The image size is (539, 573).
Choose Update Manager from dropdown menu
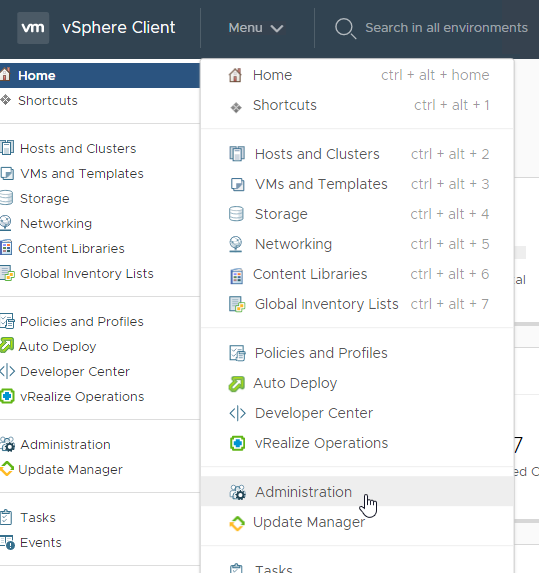(x=357, y=522)
